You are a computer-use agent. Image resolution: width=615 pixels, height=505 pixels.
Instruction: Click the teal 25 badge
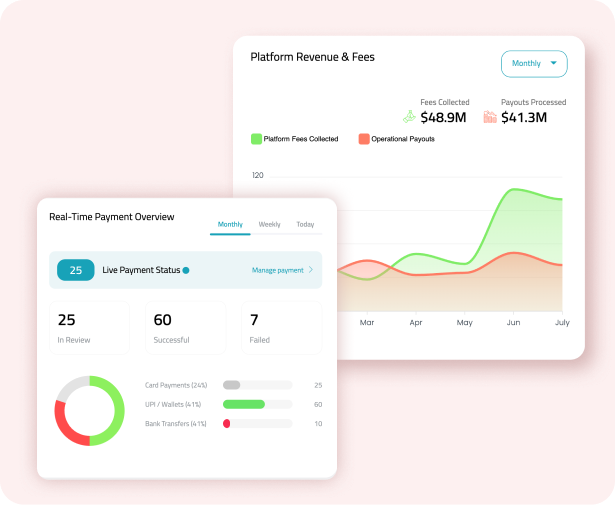tap(76, 270)
